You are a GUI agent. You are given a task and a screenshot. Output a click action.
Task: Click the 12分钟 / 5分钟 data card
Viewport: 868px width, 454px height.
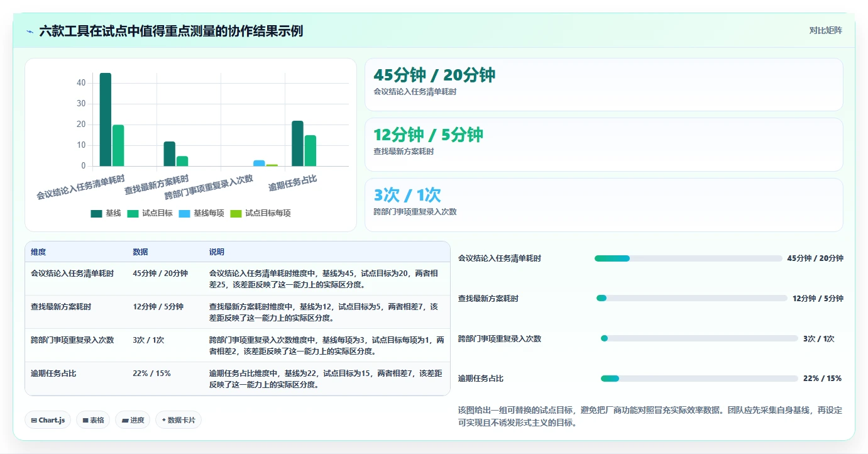604,145
